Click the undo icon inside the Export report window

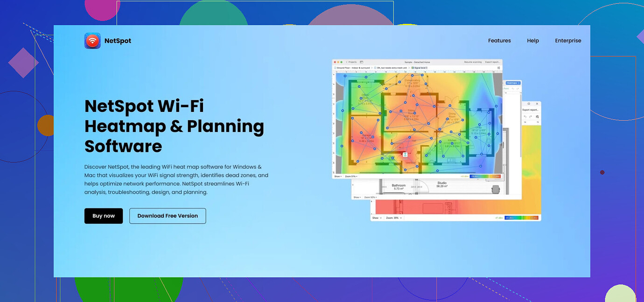point(525,117)
